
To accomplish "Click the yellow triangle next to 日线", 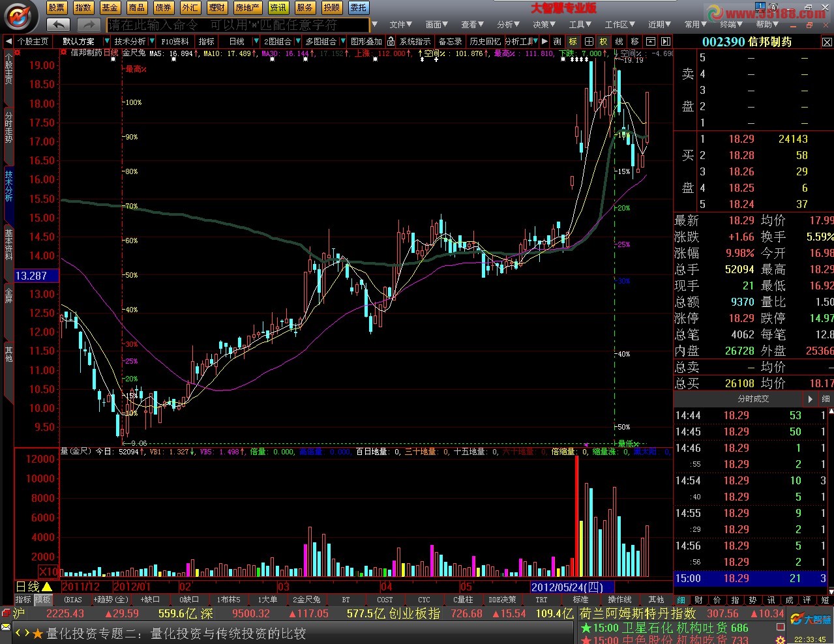I will tap(48, 587).
